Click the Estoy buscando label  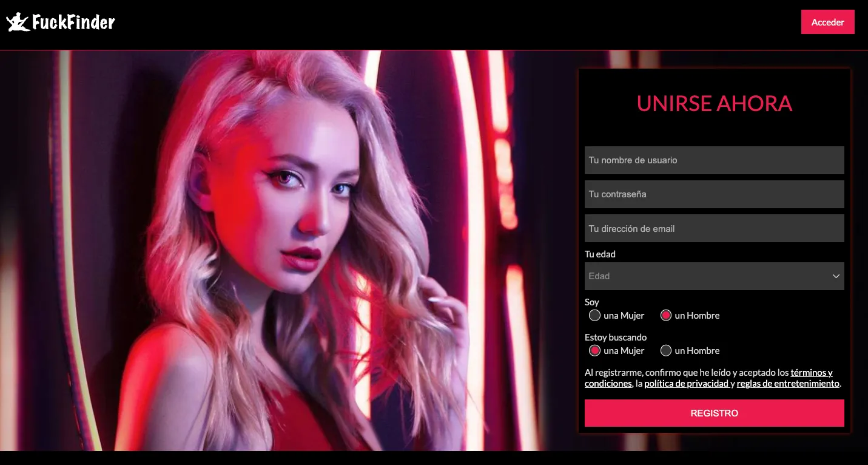pyautogui.click(x=616, y=338)
